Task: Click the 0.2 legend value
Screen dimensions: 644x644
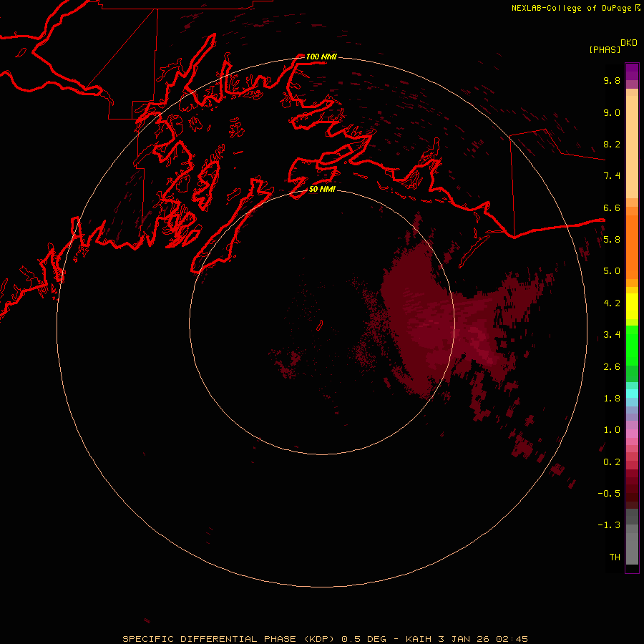Action: point(612,462)
